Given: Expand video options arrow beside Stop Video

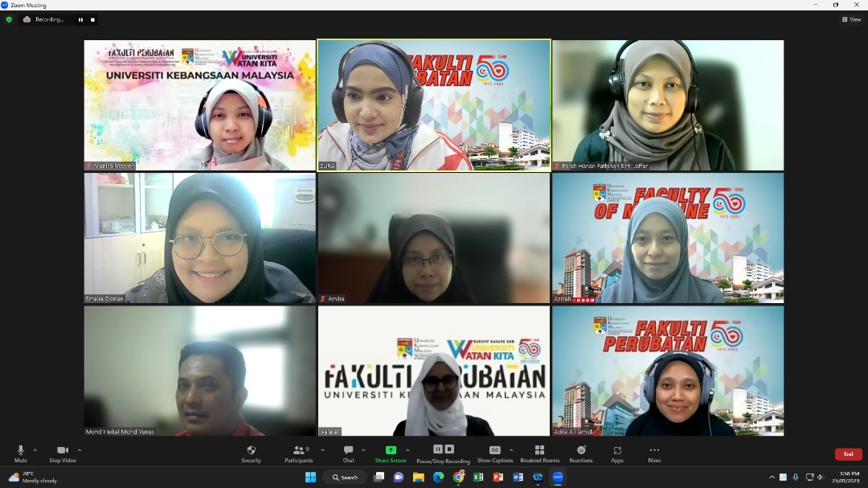Looking at the screenshot, I should 79,450.
